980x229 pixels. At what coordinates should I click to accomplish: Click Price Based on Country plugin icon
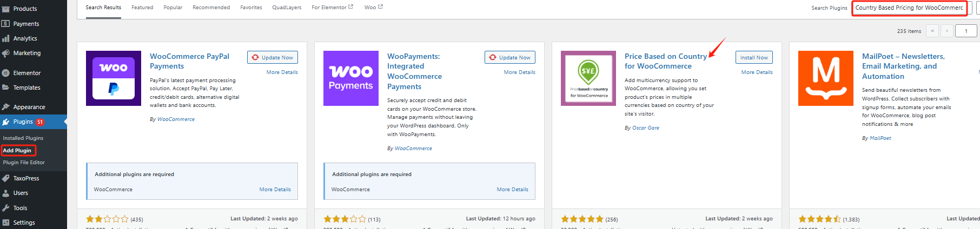coord(588,78)
